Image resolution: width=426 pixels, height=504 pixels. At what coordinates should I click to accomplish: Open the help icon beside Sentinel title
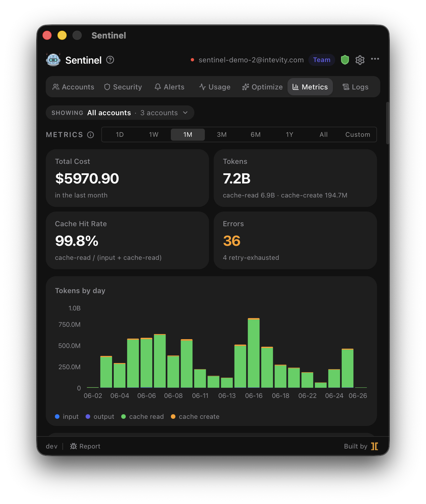110,60
